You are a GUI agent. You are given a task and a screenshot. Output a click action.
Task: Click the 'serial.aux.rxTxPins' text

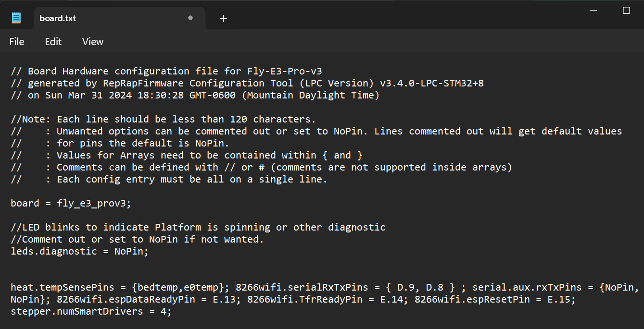[527, 287]
